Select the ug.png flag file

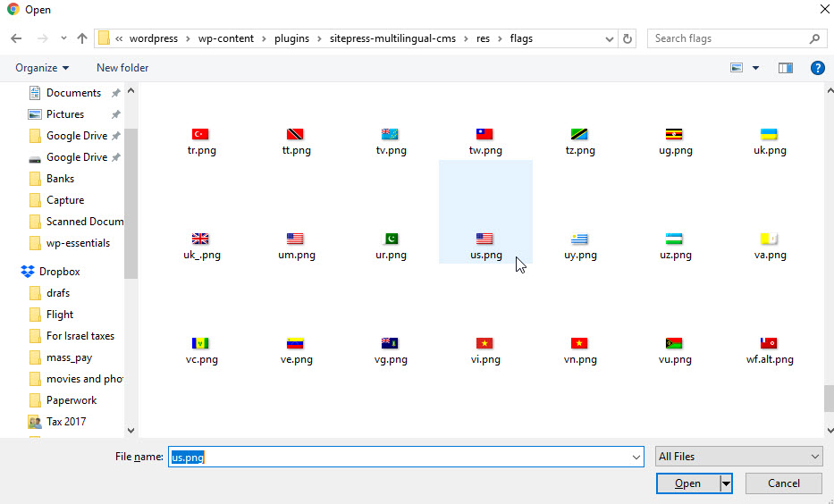tap(675, 142)
